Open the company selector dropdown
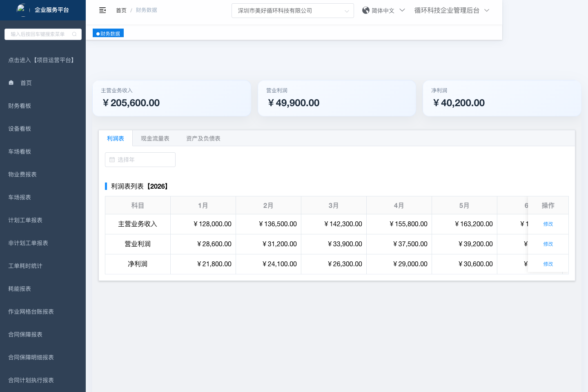 [292, 11]
